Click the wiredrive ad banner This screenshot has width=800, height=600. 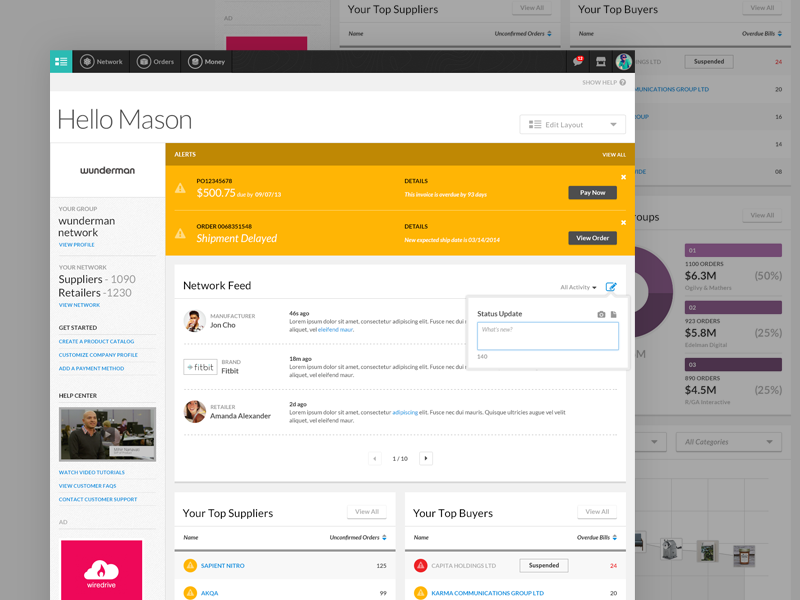coord(102,570)
